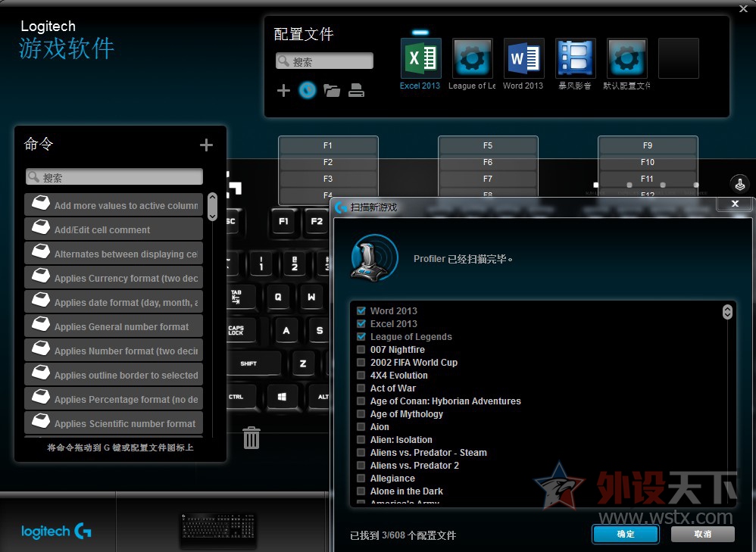Click the keycap icon for Add/Edit cell comment

41,226
